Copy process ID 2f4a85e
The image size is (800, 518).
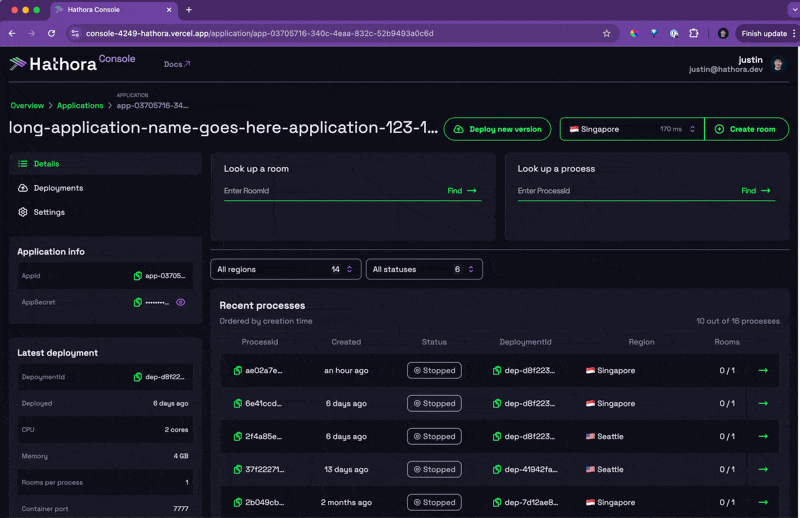coord(237,437)
